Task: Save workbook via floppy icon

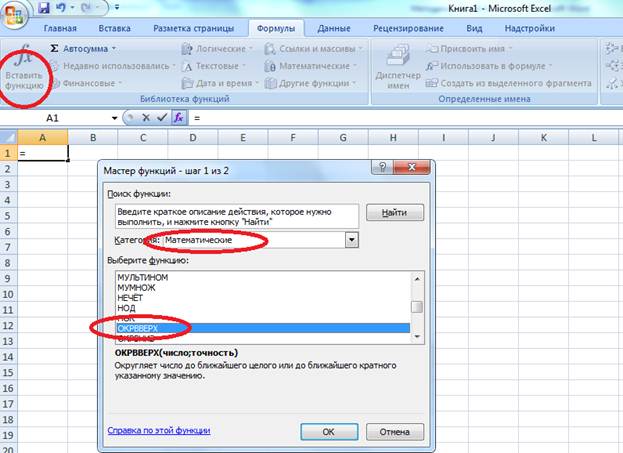Action: [43, 7]
